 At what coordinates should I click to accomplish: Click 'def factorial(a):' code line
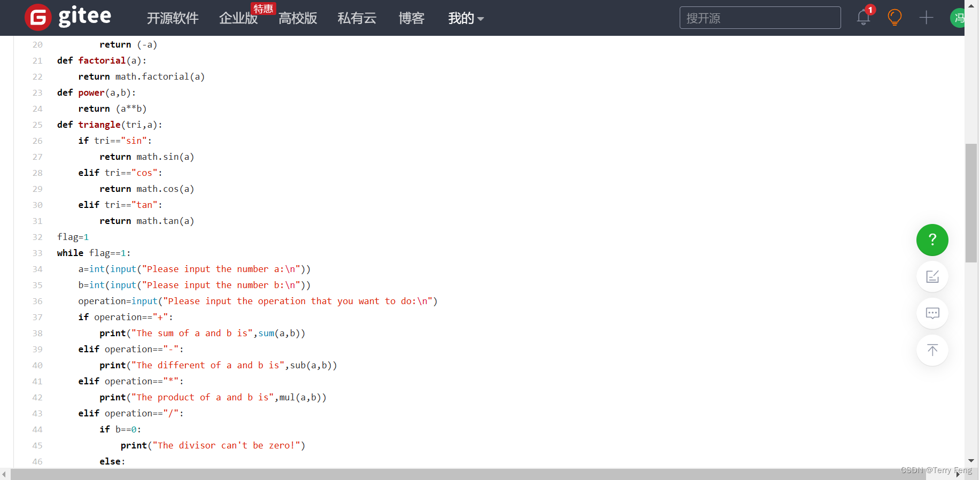click(x=102, y=61)
